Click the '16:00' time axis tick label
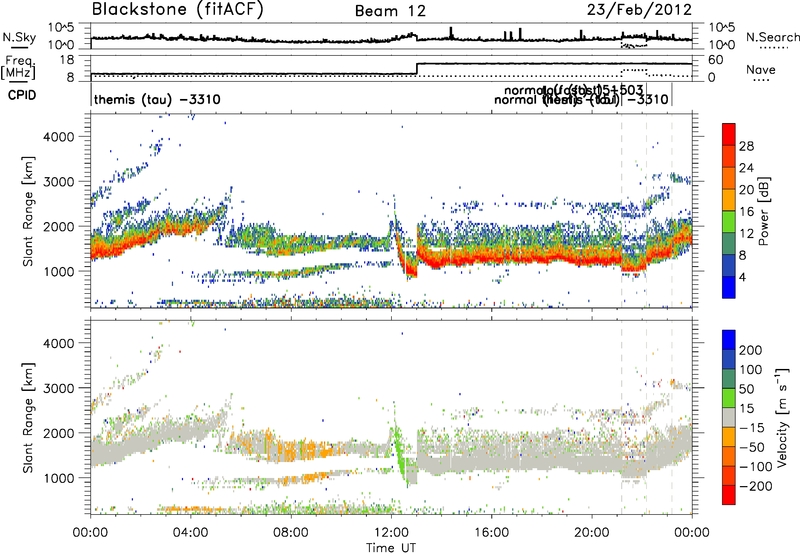 pos(491,533)
